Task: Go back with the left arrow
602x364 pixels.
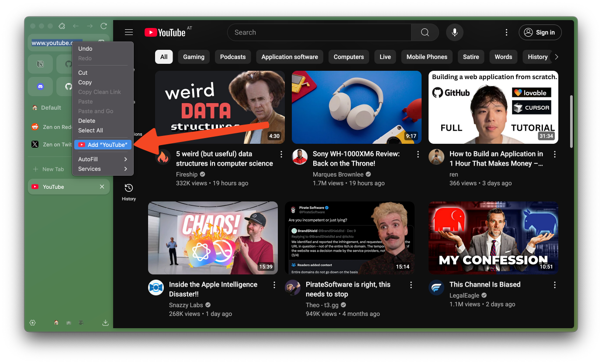Action: pos(76,26)
